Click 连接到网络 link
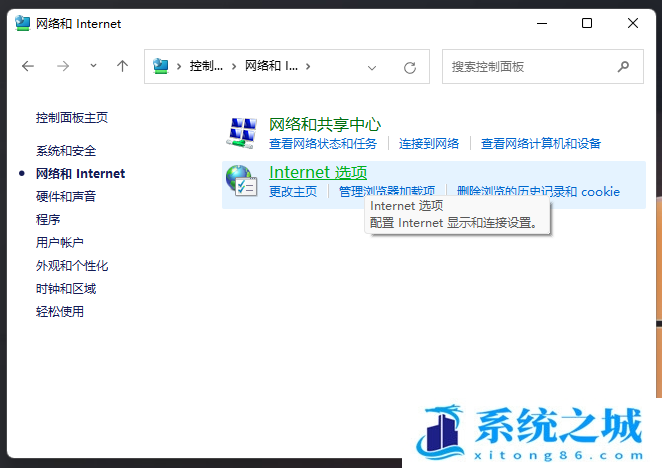Image resolution: width=662 pixels, height=468 pixels. [429, 144]
